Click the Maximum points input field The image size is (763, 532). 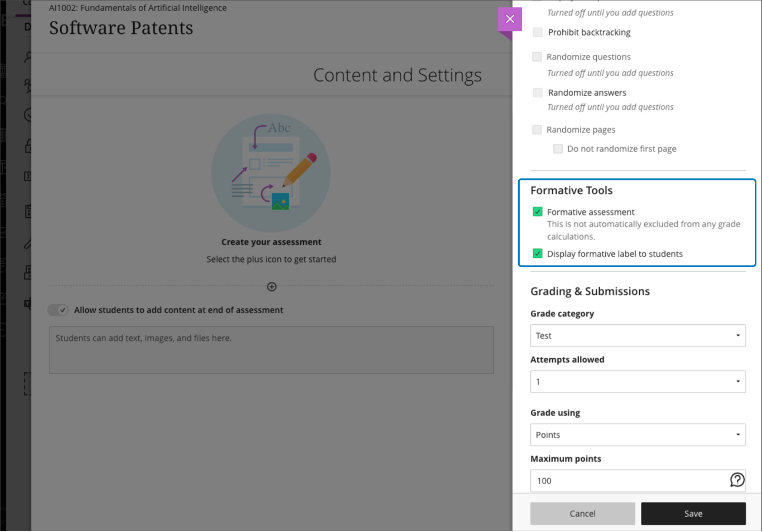[628, 481]
